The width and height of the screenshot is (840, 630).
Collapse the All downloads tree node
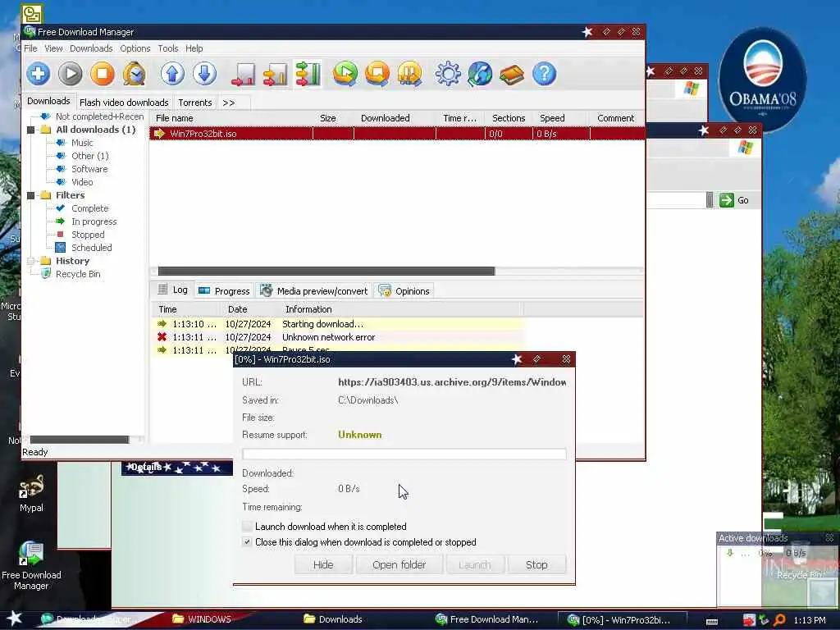[31, 130]
